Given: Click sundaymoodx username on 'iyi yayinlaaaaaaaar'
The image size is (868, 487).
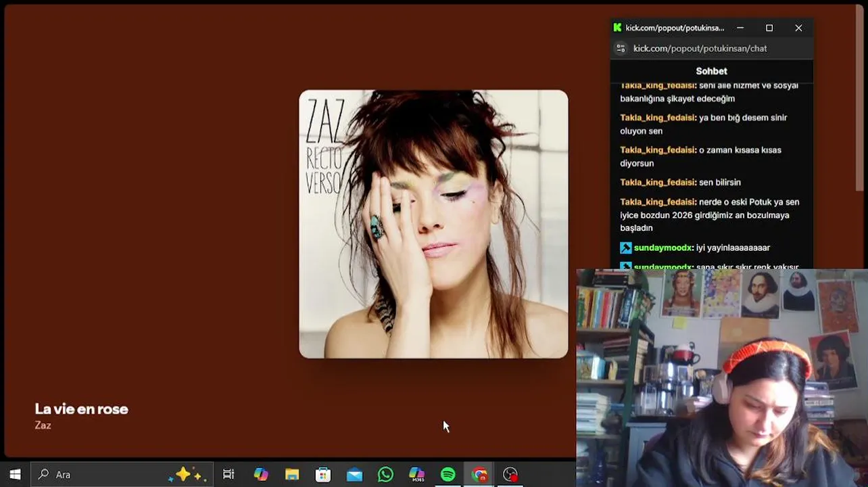Looking at the screenshot, I should 663,248.
